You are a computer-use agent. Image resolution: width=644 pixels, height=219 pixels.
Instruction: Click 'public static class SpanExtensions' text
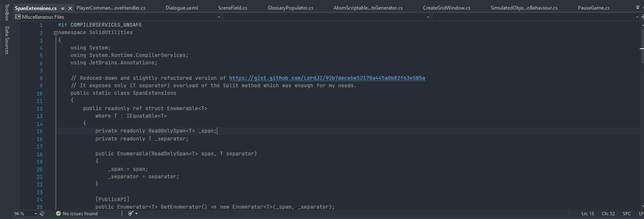(123, 93)
